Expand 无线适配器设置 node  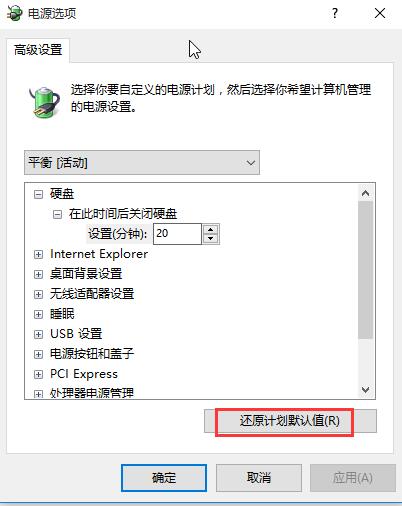[x=39, y=294]
